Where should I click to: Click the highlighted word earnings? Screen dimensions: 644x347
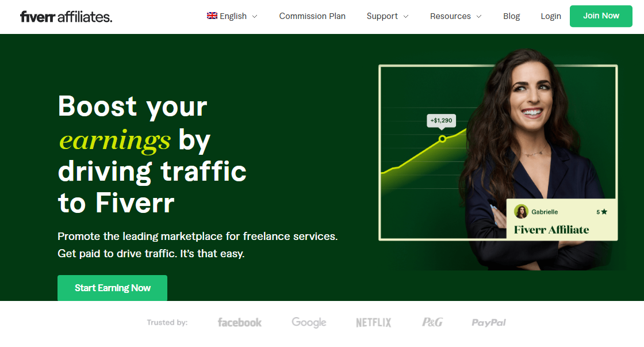click(114, 140)
